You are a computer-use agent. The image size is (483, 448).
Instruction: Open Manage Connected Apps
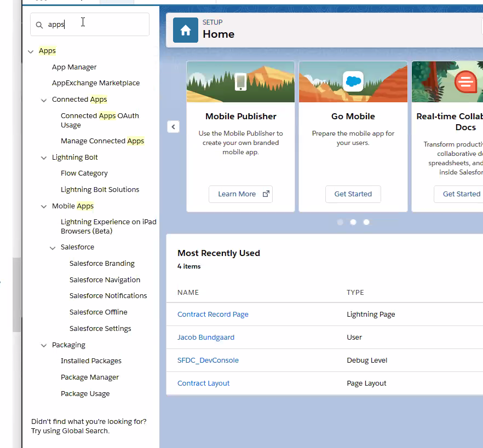coord(102,141)
